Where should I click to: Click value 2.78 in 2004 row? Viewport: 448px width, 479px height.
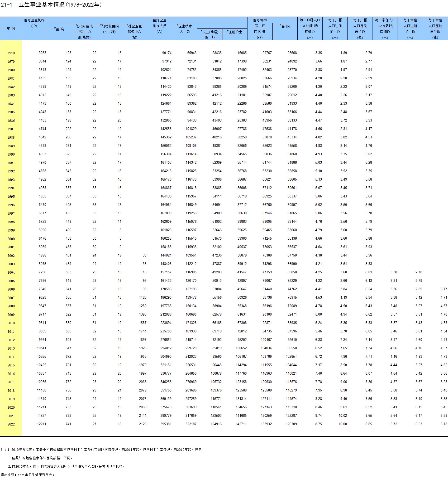419,272
